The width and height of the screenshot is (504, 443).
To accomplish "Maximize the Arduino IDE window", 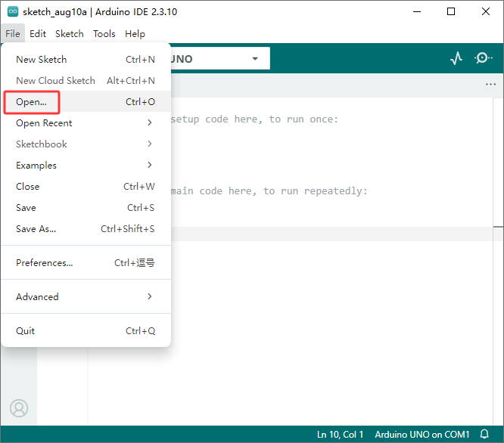I will point(451,11).
